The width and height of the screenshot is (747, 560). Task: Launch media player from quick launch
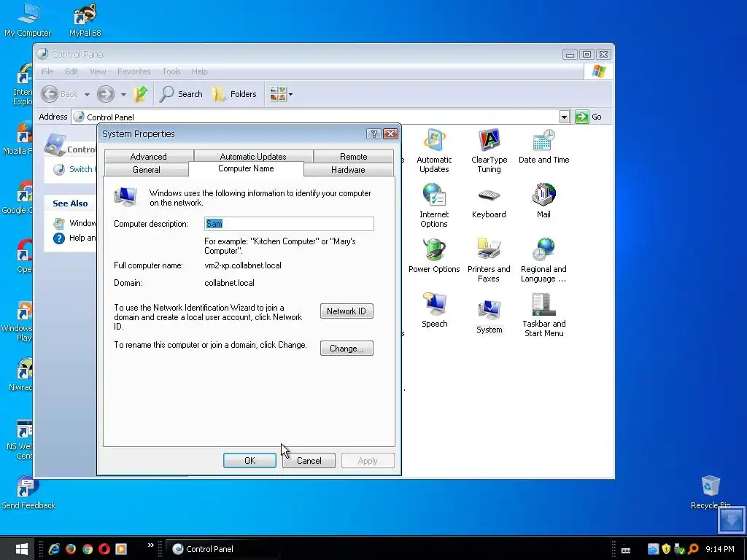121,549
